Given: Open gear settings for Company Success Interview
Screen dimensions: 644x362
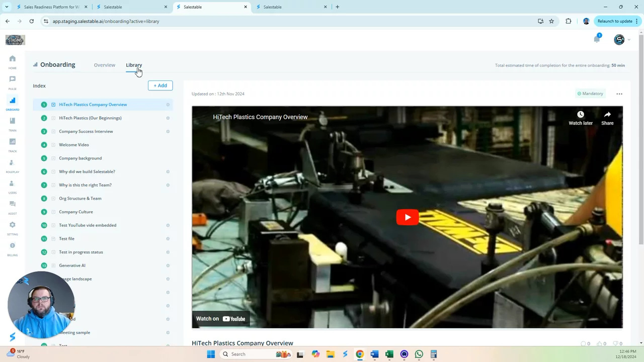Looking at the screenshot, I should point(168,131).
